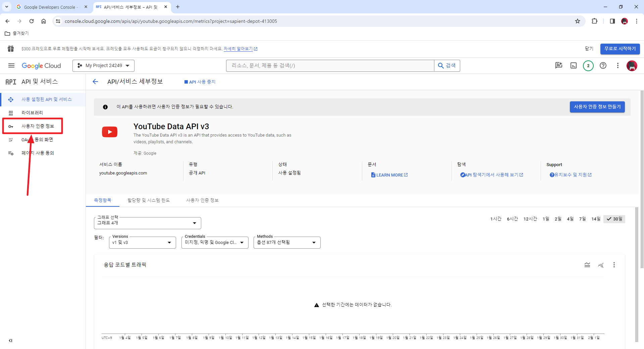The height and width of the screenshot is (349, 644).
Task: Open the Credentials filter dropdown
Action: pyautogui.click(x=242, y=242)
